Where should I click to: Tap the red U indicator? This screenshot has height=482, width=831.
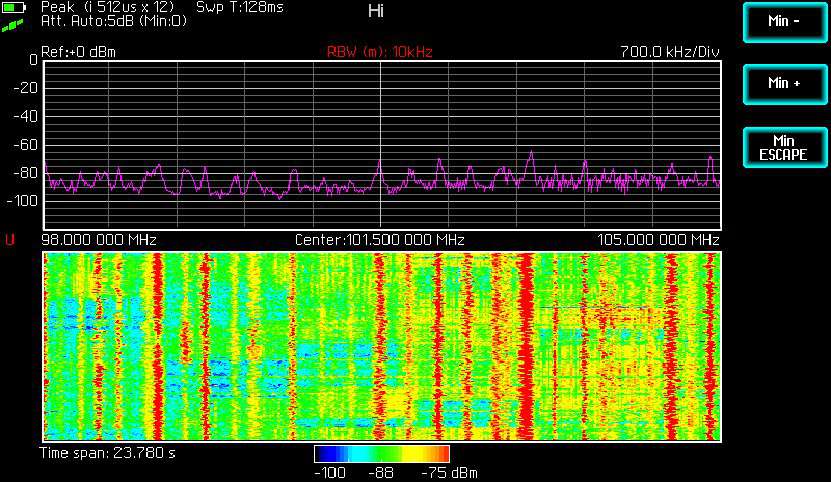pyautogui.click(x=10, y=240)
